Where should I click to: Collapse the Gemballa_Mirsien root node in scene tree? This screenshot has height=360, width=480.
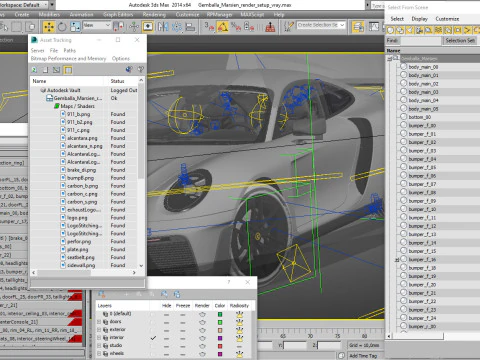point(390,59)
